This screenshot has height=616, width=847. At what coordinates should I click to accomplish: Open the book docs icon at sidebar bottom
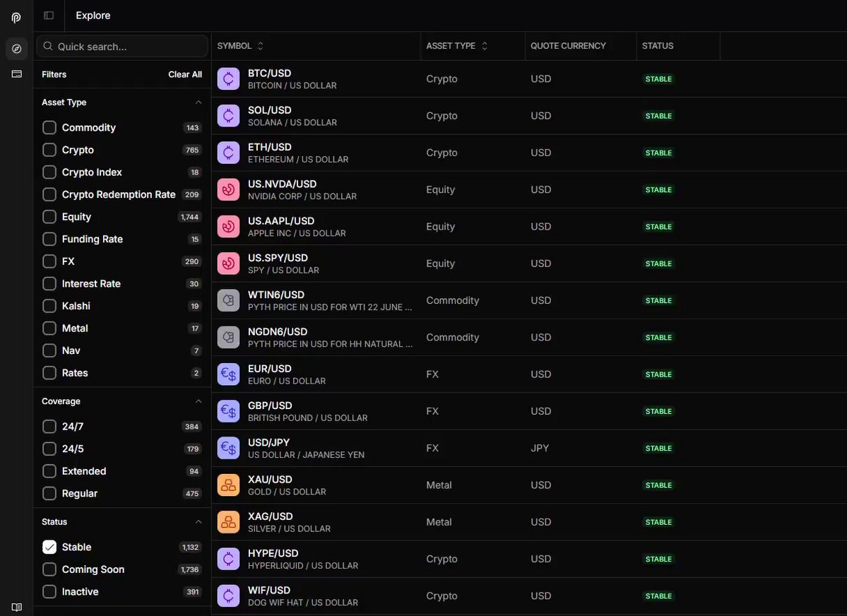[x=17, y=607]
